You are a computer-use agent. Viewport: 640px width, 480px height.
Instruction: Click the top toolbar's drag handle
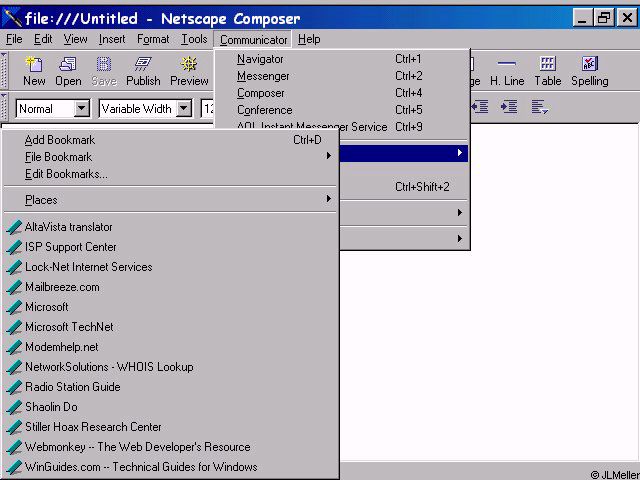click(3, 70)
